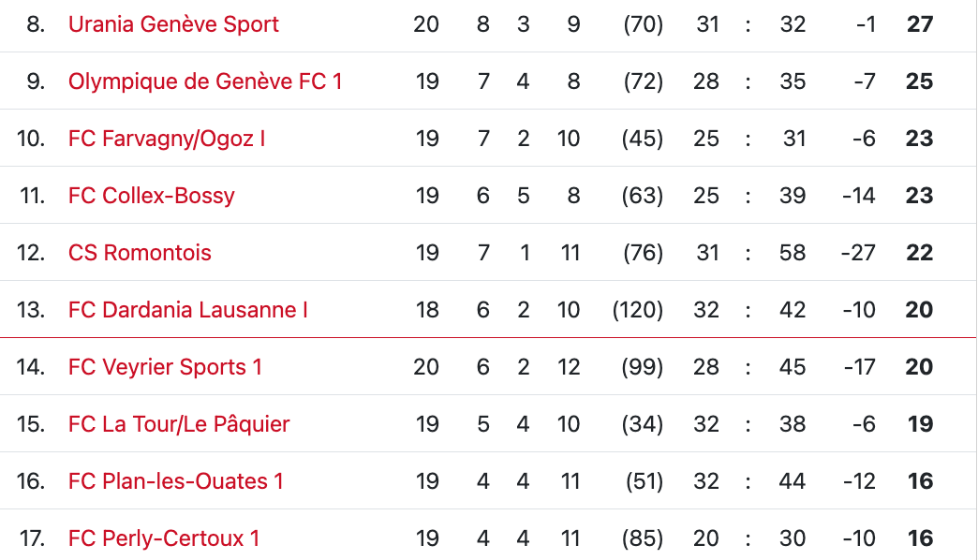Select the FC La Tour/Le Pâquier link
This screenshot has height=560, width=978.
tap(179, 424)
